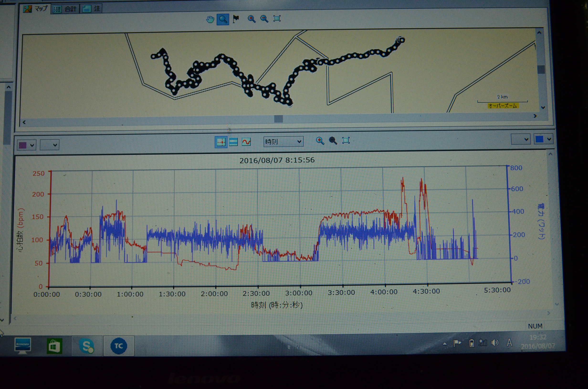The image size is (588, 389).
Task: Select the hand pan tool on map toolbar
Action: (x=210, y=19)
